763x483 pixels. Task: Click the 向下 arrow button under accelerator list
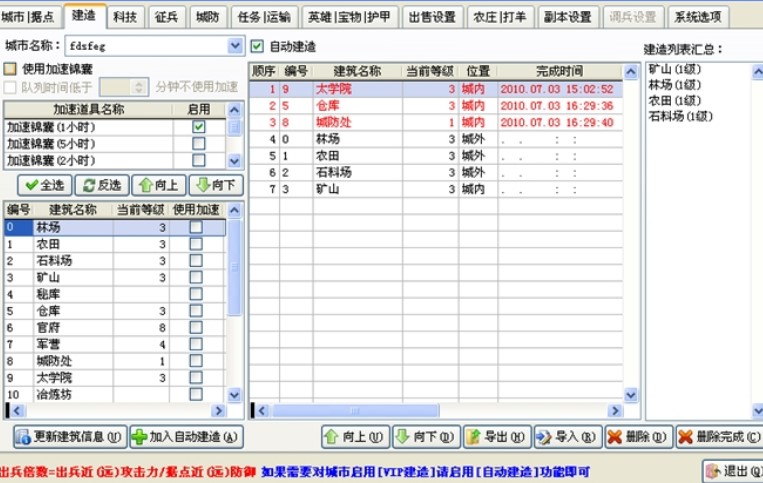click(x=216, y=185)
